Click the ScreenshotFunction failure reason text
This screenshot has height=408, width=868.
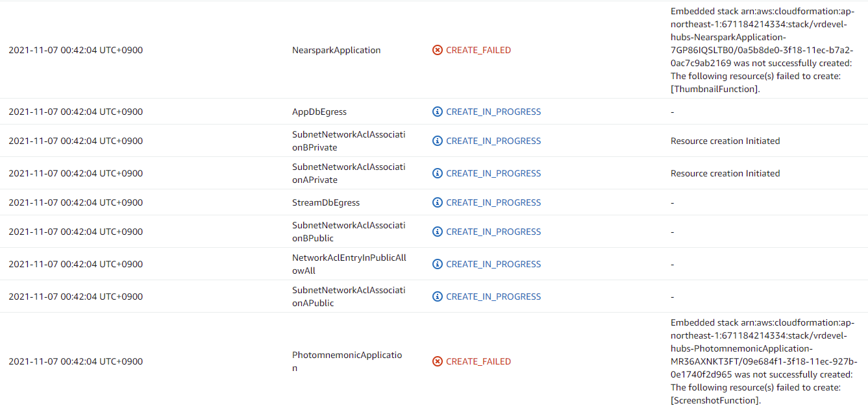coord(764,361)
